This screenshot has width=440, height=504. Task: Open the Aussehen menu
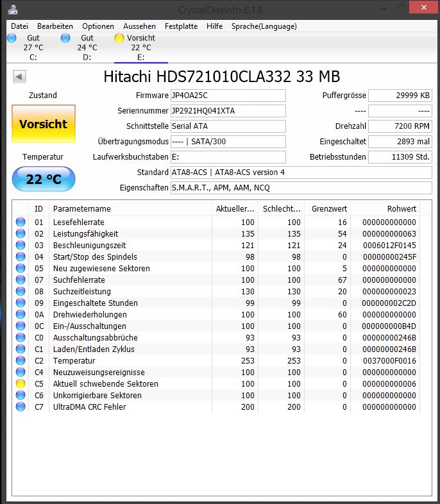(139, 26)
